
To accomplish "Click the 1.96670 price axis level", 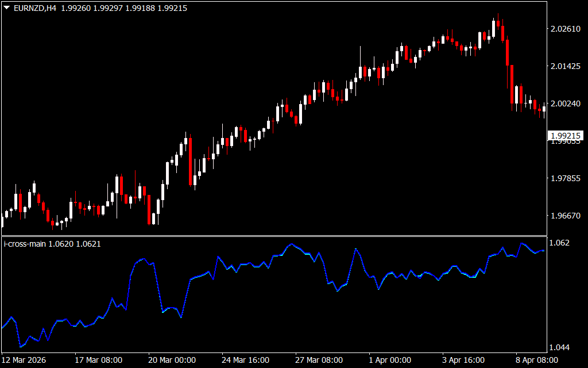I will coord(565,216).
